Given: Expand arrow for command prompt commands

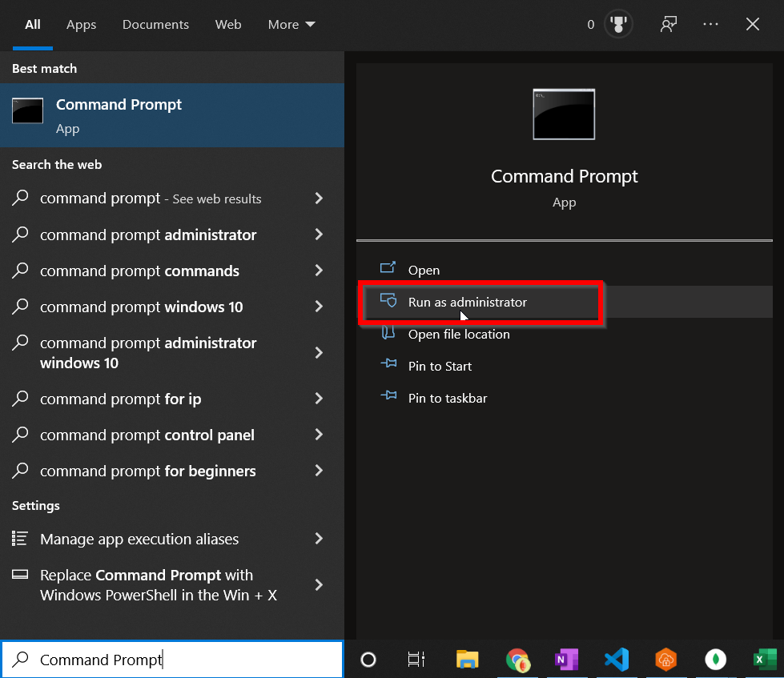Looking at the screenshot, I should 319,271.
